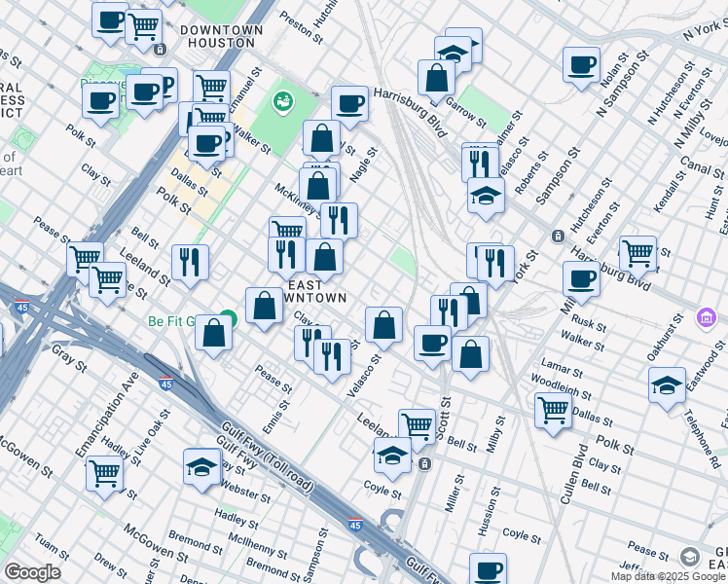Open the coffee marker on Harrisburg Blvd east side

(x=581, y=280)
